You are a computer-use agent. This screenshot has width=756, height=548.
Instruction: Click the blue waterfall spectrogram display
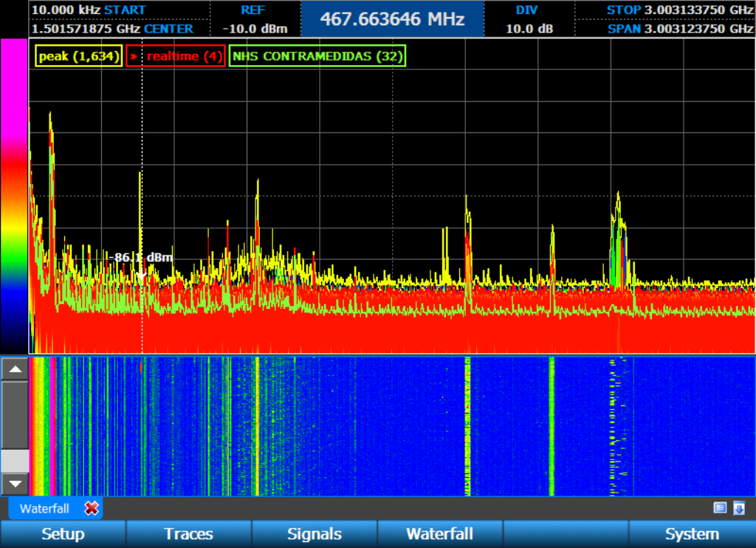tap(392, 426)
